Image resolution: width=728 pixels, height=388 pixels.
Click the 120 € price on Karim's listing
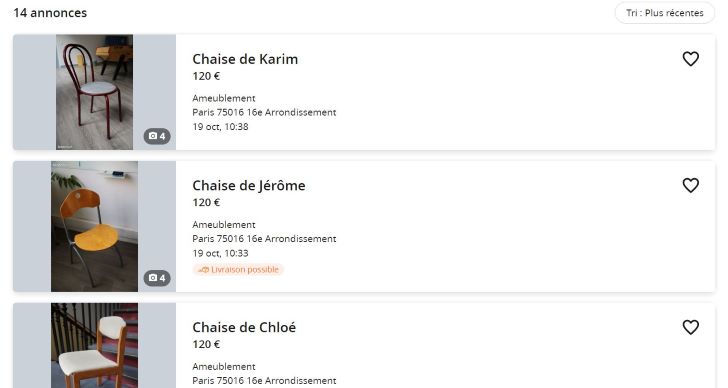point(206,76)
